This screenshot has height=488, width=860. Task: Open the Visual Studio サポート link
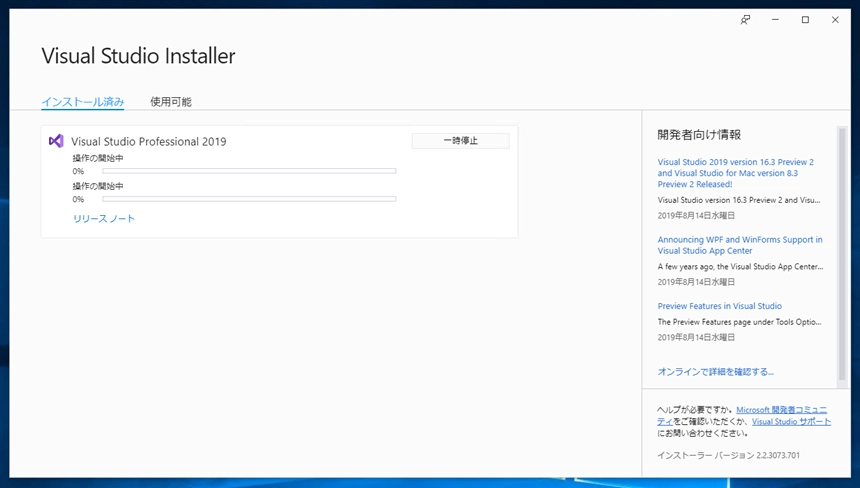pos(791,422)
